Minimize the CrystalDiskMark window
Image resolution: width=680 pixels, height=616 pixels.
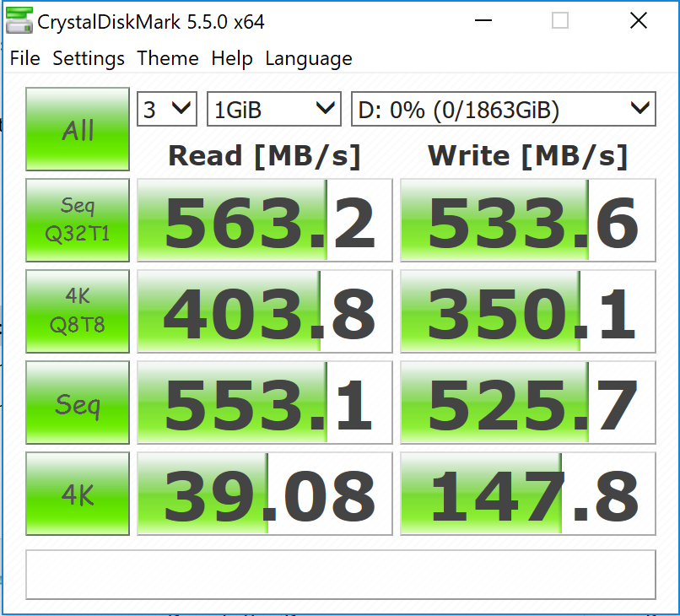(483, 20)
